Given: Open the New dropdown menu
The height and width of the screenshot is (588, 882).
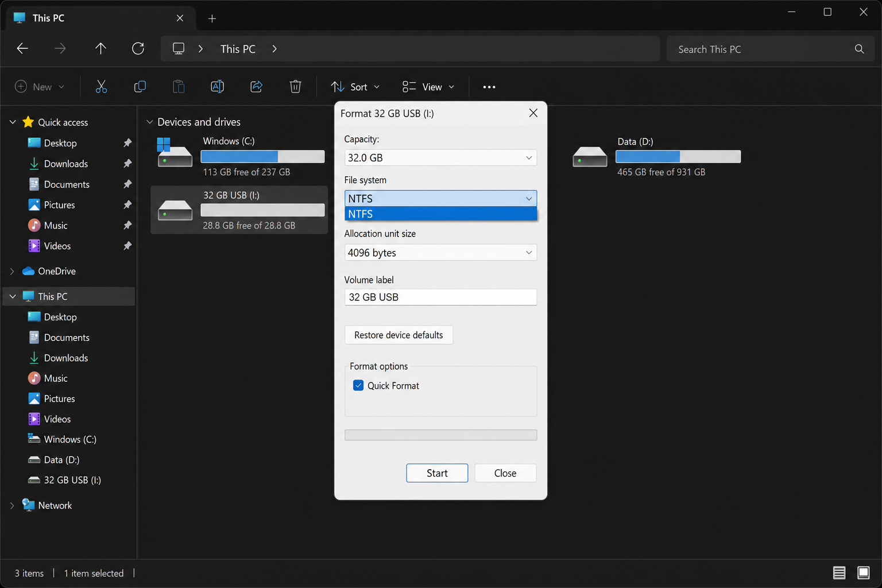Looking at the screenshot, I should pyautogui.click(x=39, y=87).
